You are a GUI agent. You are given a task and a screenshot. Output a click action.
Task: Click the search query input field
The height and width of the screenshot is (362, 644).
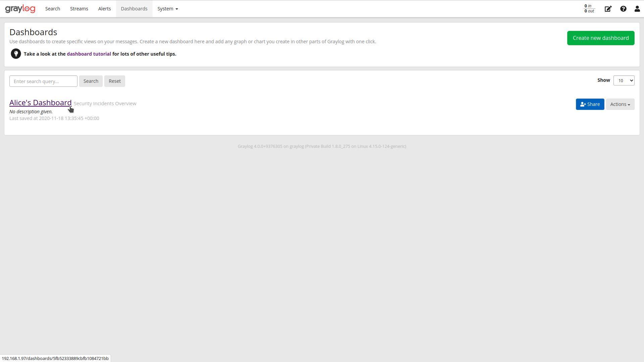click(43, 81)
